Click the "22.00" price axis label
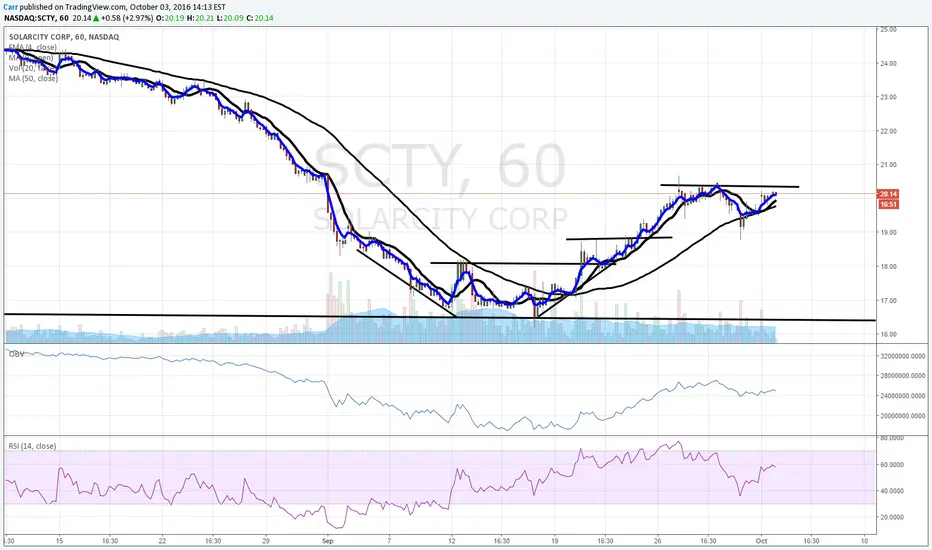This screenshot has width=932, height=550. [889, 131]
